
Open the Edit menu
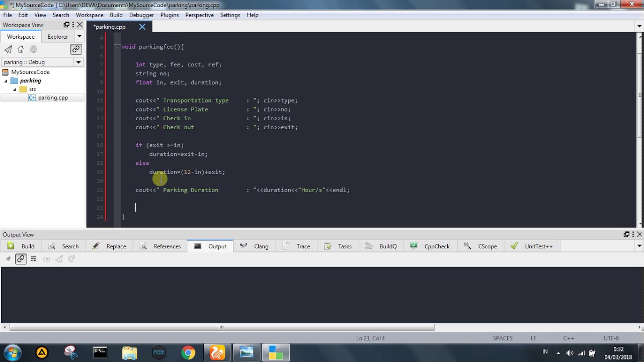click(x=23, y=15)
